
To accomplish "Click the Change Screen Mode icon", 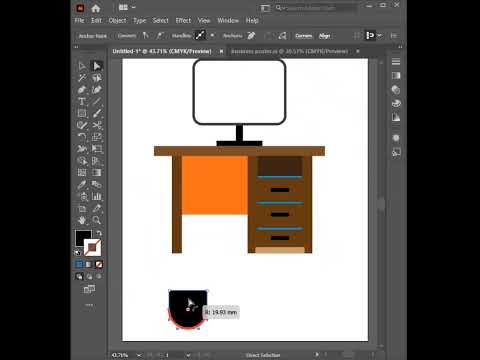I will 89,289.
